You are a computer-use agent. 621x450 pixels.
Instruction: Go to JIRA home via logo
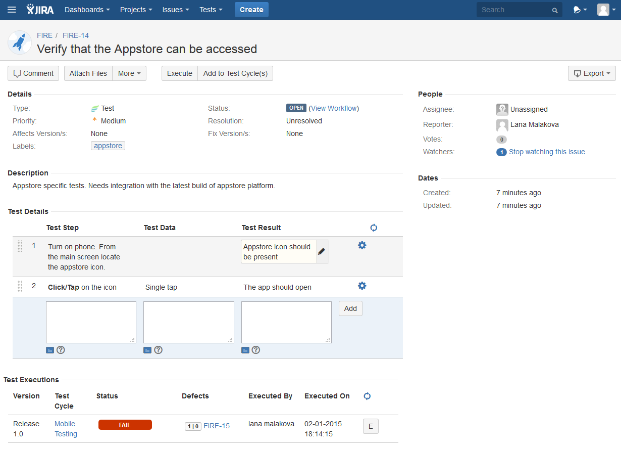pyautogui.click(x=40, y=10)
